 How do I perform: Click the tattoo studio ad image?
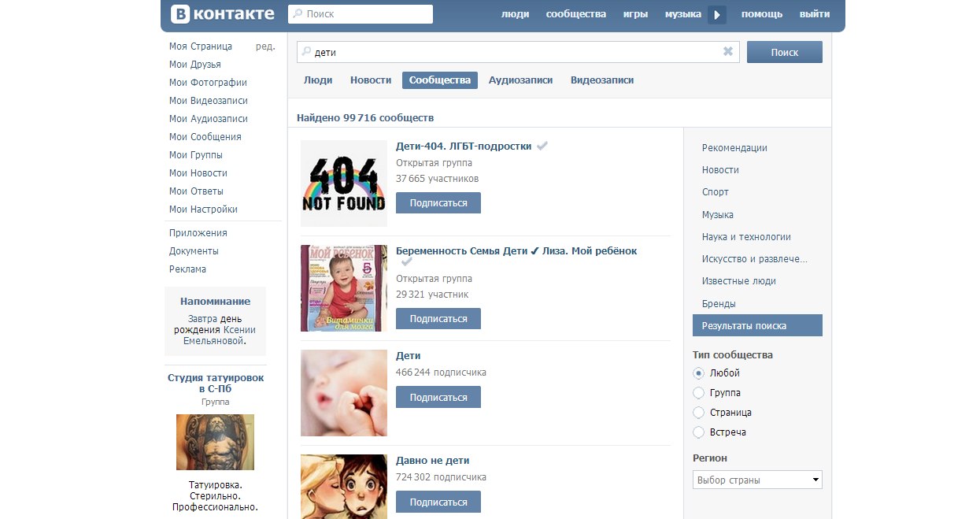click(x=215, y=442)
